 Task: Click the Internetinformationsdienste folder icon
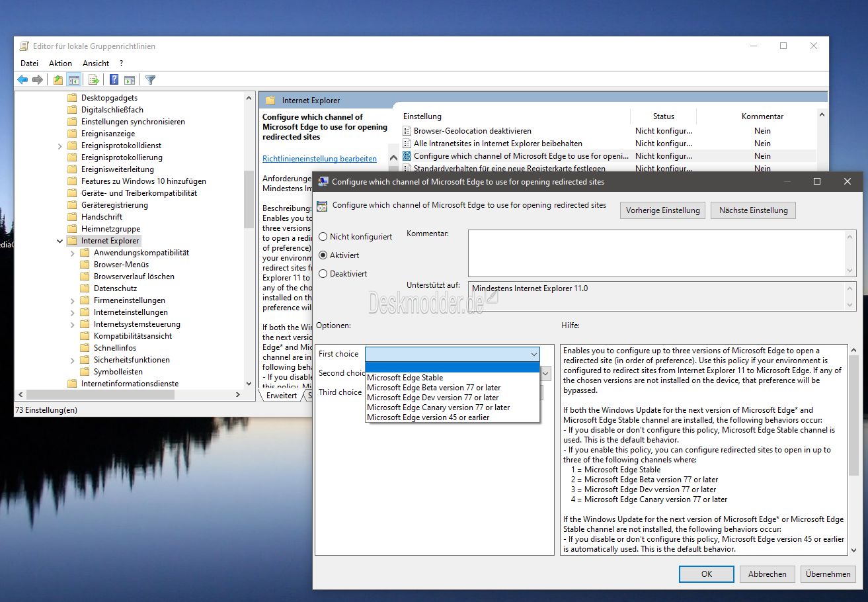[72, 384]
